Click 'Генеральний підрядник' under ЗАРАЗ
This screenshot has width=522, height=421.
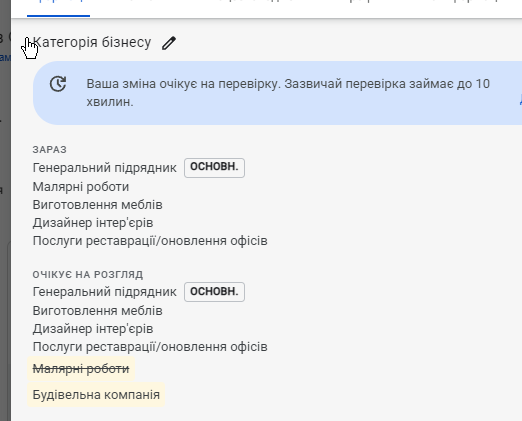tap(105, 168)
